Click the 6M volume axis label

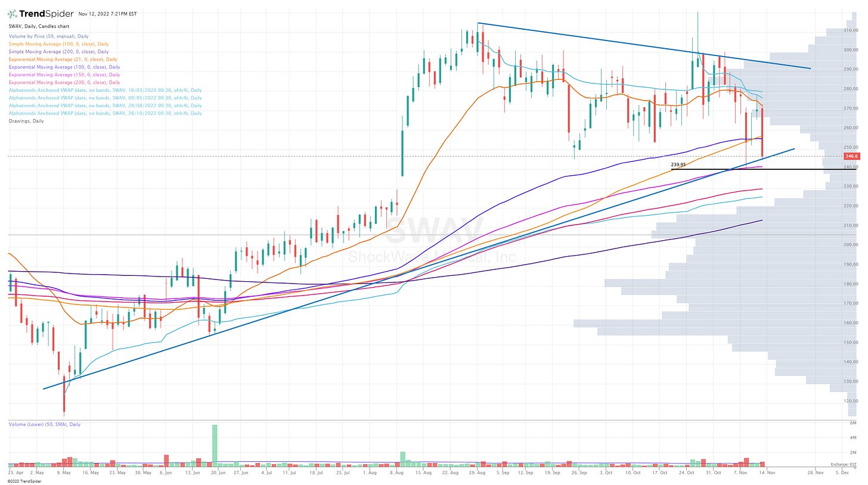[854, 422]
